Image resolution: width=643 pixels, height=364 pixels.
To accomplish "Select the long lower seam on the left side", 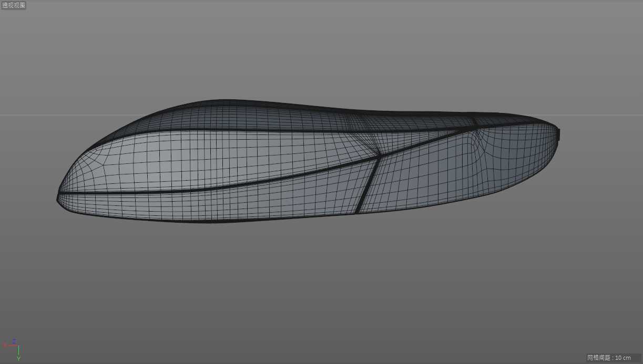I will pos(210,188).
